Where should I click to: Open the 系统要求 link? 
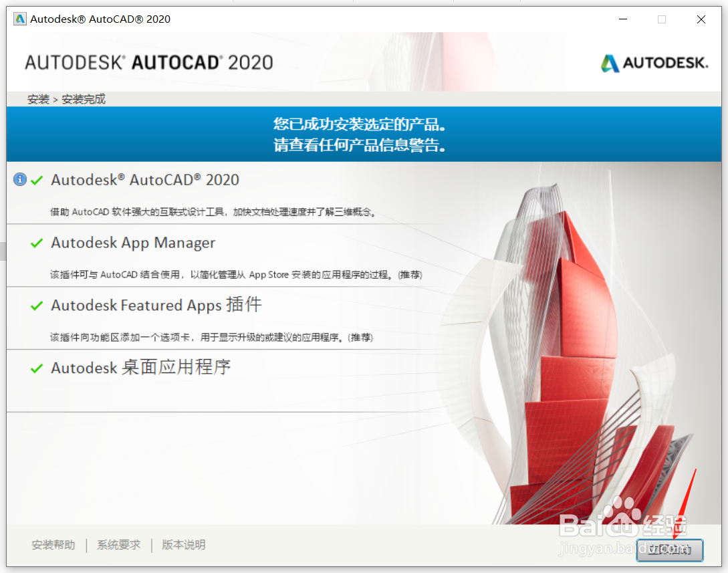(x=119, y=545)
